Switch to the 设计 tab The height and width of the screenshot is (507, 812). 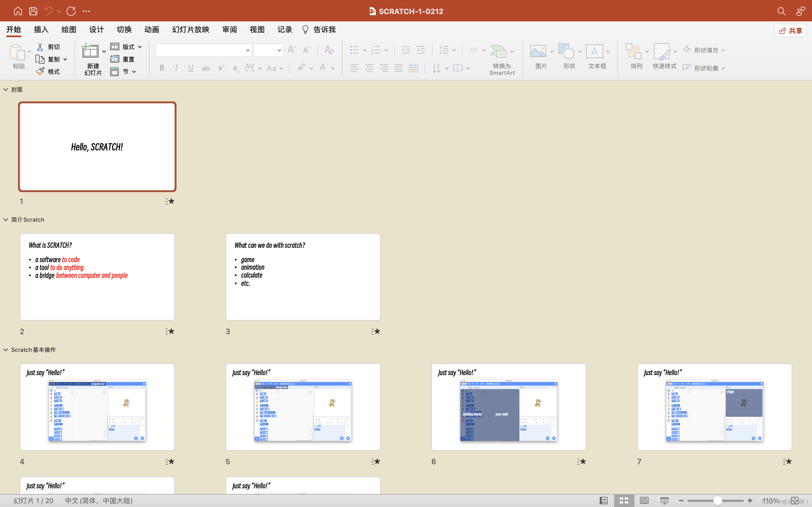[96, 30]
